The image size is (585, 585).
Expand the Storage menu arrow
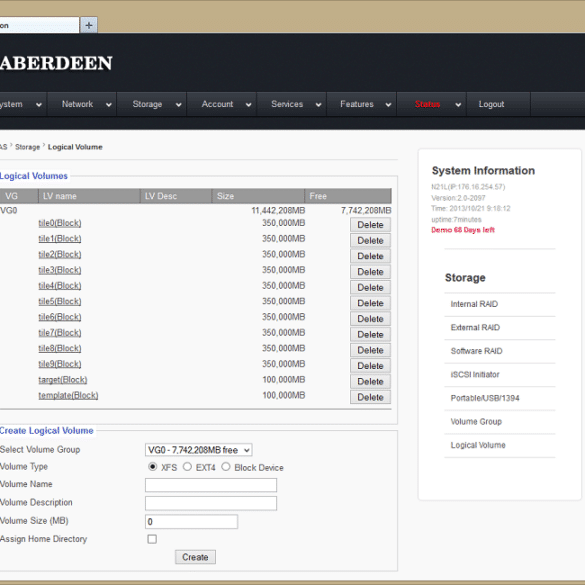178,105
